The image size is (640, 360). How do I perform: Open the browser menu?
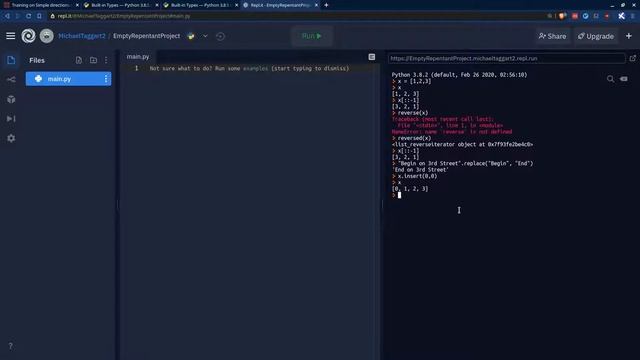tap(633, 16)
